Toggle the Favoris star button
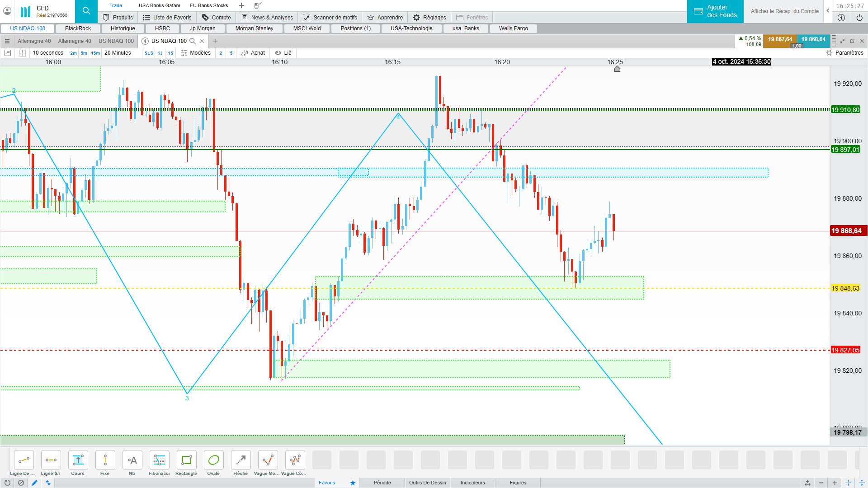The width and height of the screenshot is (868, 488). 353,483
